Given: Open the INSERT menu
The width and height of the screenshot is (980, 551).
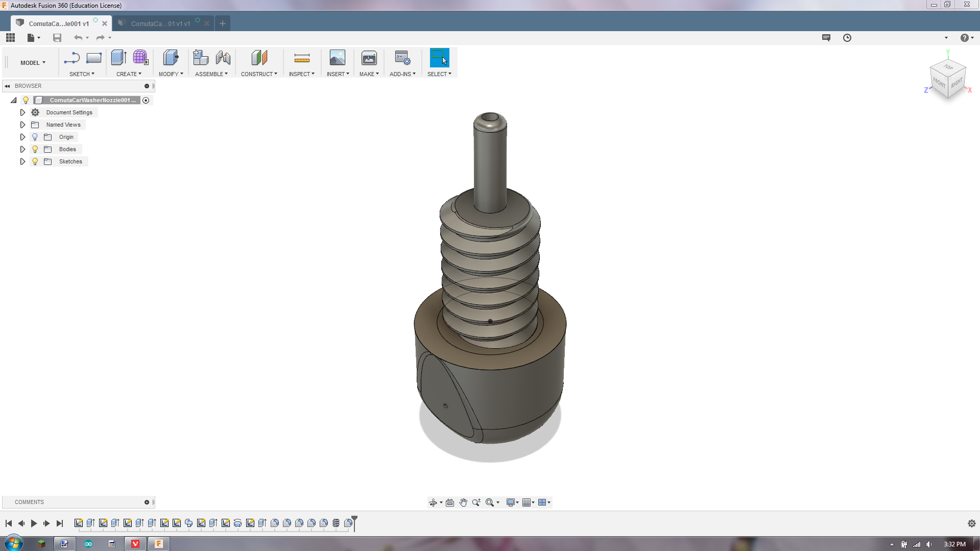Looking at the screenshot, I should coord(338,74).
